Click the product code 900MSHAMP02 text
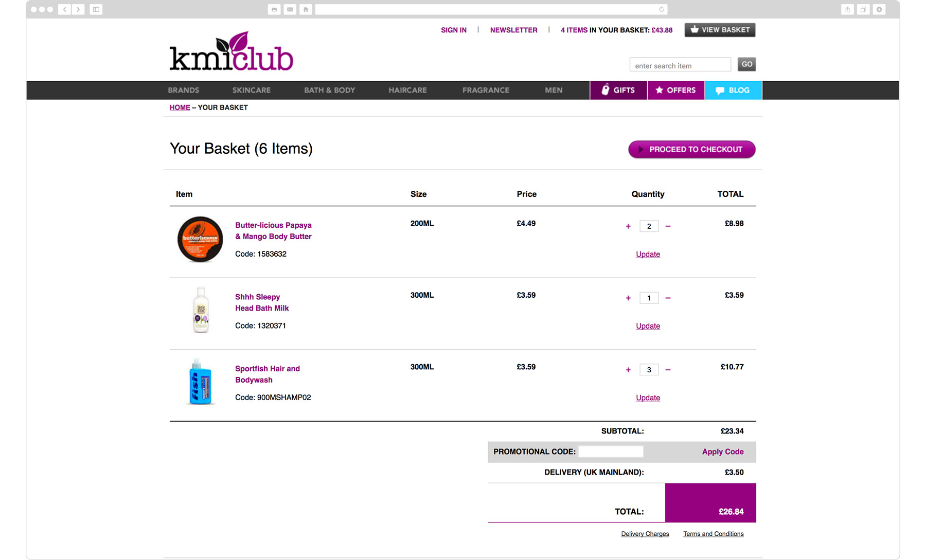 (x=283, y=398)
